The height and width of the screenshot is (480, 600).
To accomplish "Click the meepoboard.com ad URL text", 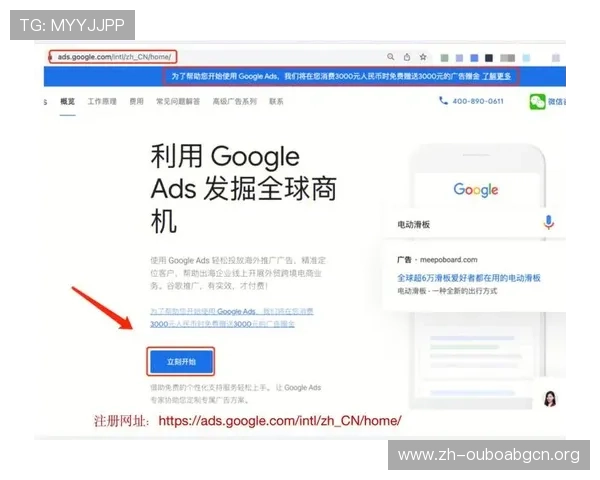I will tap(448, 260).
